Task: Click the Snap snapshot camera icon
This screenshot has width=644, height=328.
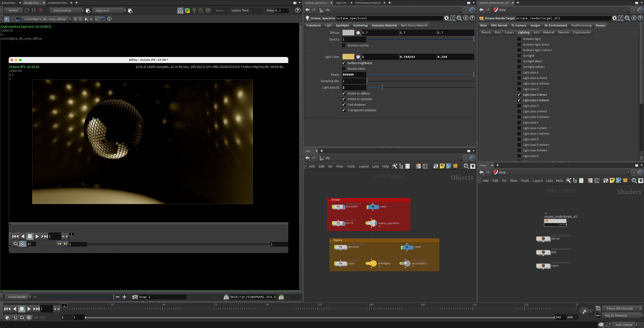Action: pyautogui.click(x=135, y=297)
